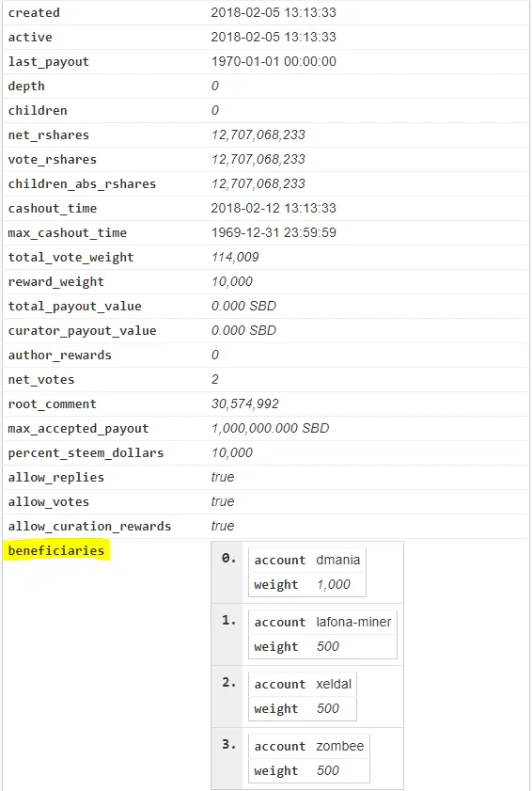Select the value 1,000,000.000 SBD
The image size is (532, 791).
[x=271, y=428]
